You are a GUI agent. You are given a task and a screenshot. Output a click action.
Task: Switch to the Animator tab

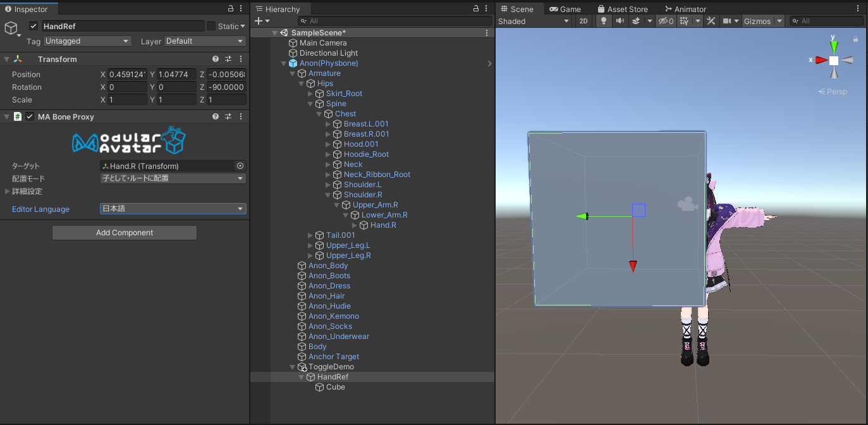point(685,9)
